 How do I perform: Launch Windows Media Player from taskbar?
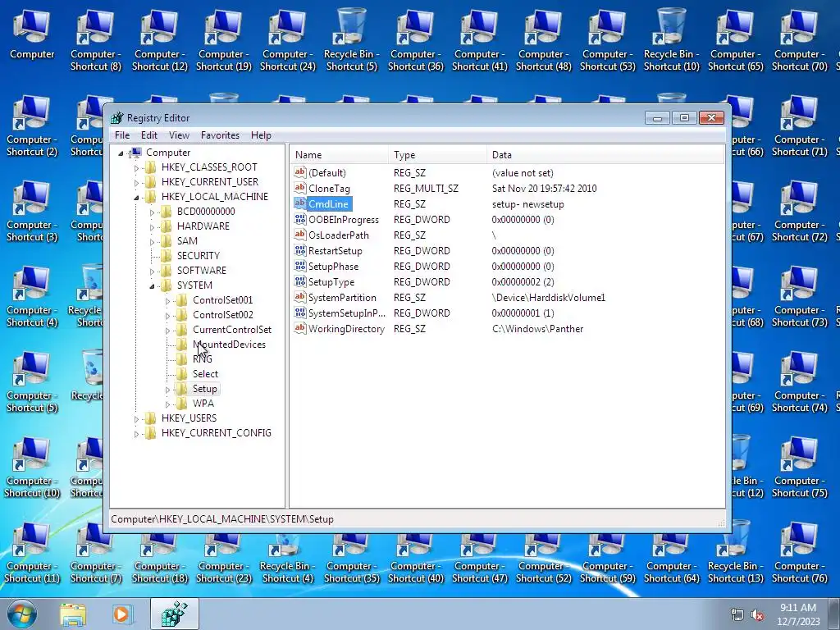pos(121,614)
